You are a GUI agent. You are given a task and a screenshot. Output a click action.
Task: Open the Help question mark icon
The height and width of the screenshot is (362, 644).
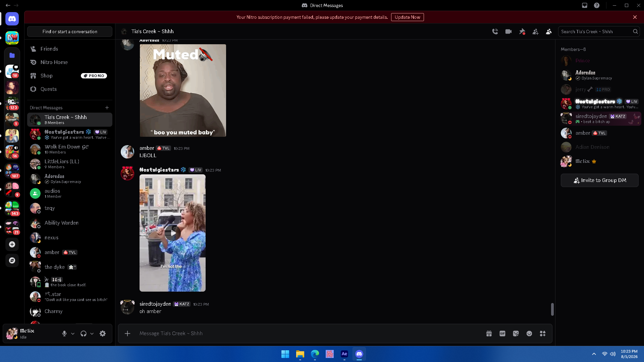click(597, 5)
